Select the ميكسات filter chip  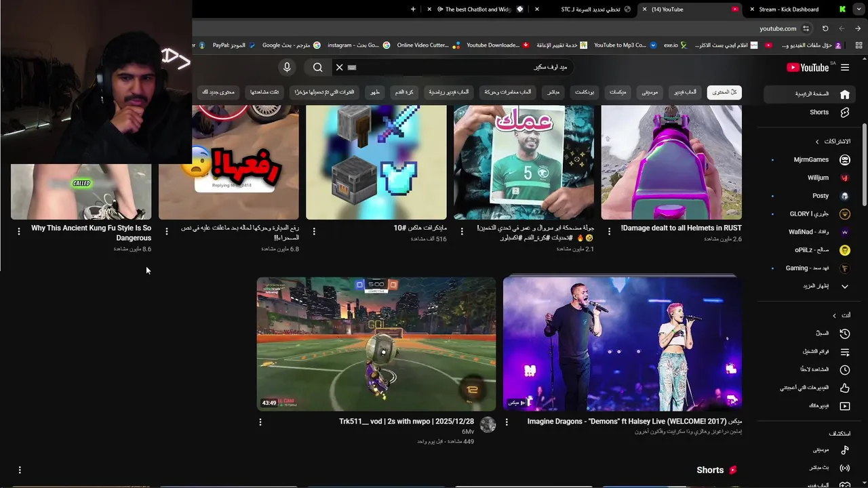[618, 92]
